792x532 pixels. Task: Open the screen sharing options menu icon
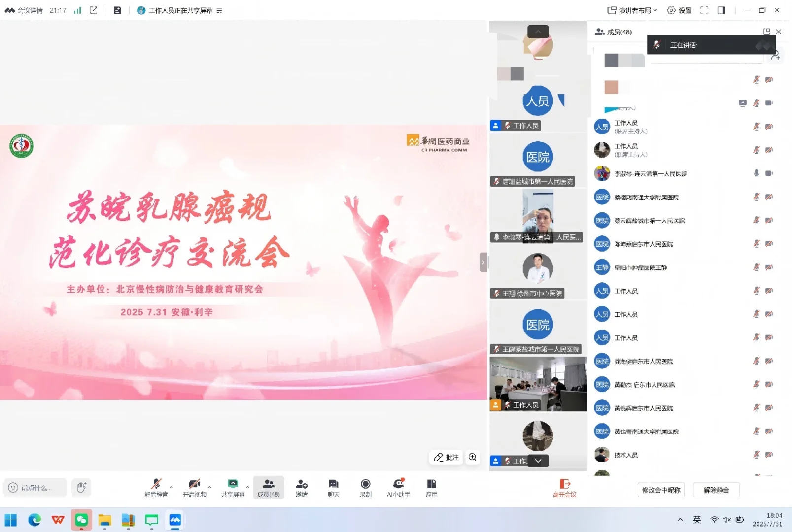coord(219,10)
